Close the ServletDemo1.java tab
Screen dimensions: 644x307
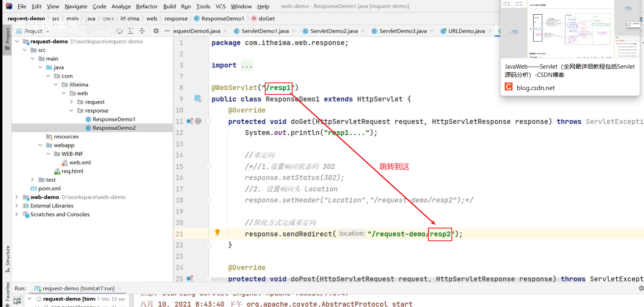(294, 31)
